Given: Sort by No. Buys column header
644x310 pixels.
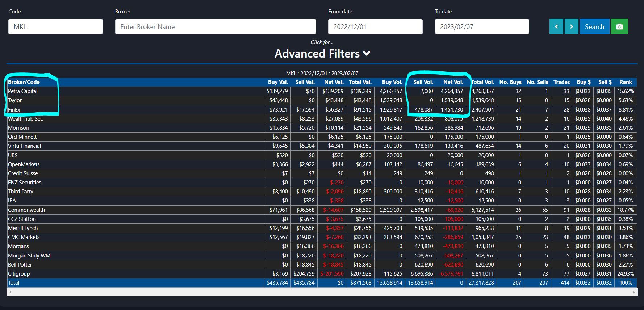Looking at the screenshot, I should [510, 82].
